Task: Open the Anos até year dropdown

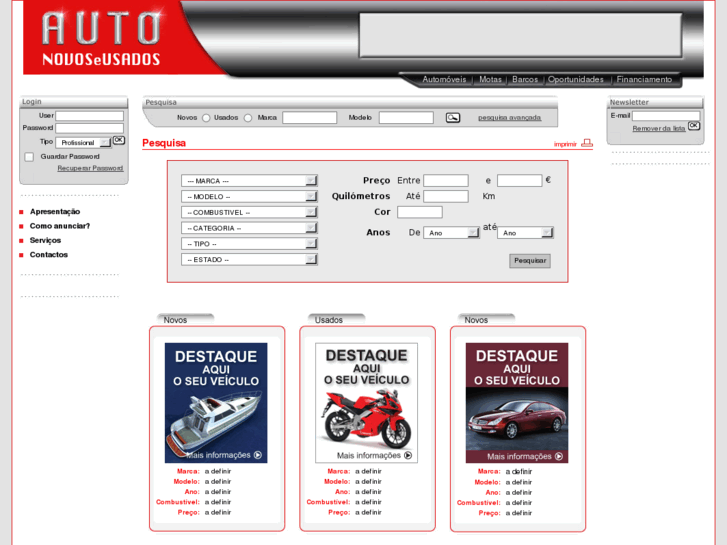Action: coord(525,233)
